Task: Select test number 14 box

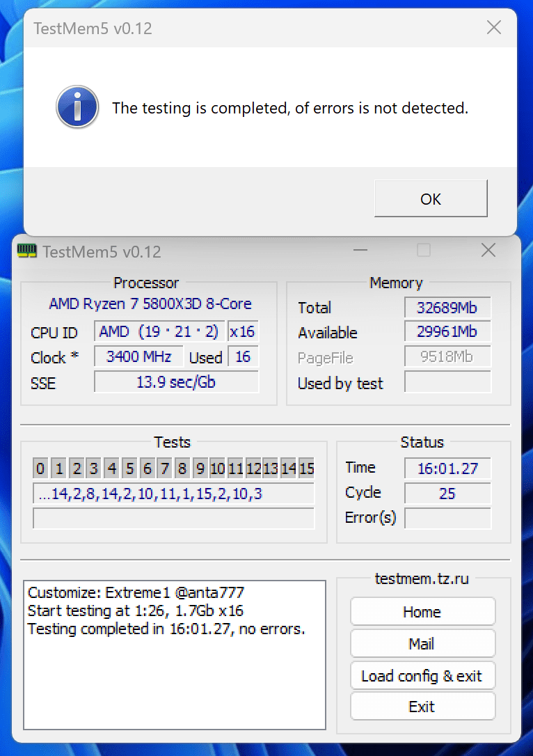Action: pyautogui.click(x=288, y=468)
